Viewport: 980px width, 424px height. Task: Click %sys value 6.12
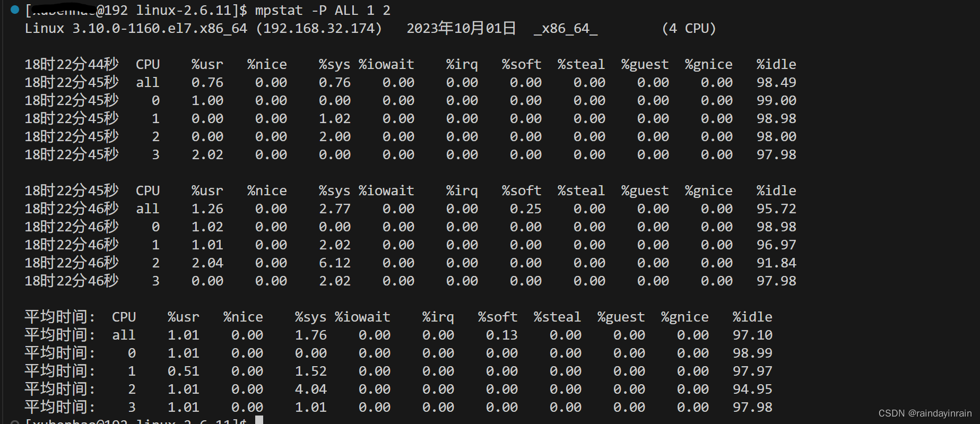(335, 263)
